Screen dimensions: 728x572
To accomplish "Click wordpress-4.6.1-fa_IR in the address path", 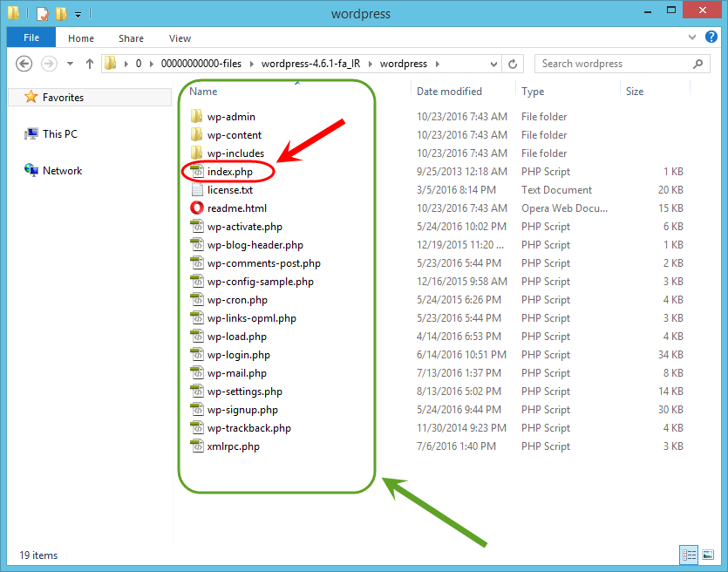I will point(310,64).
